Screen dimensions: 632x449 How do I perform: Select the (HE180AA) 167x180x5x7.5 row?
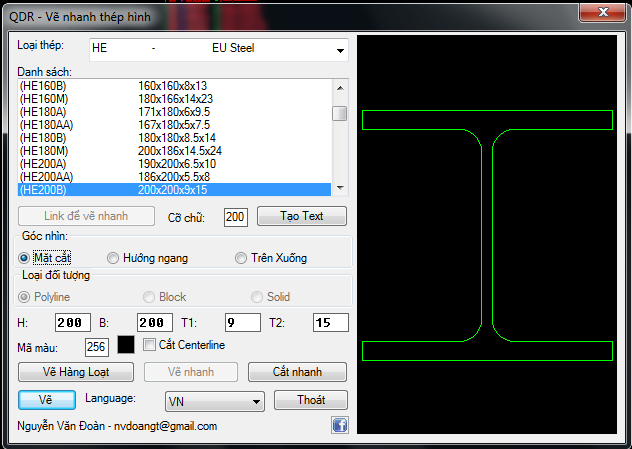(175, 125)
